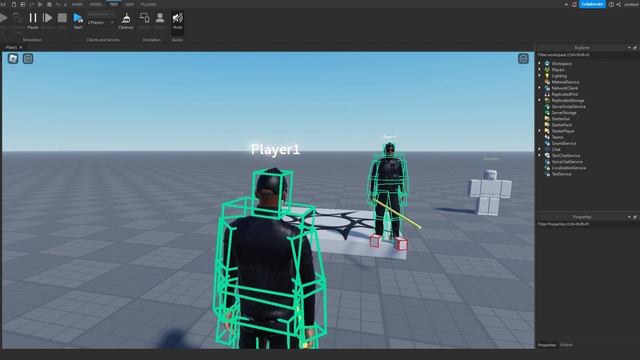Click the Players service icon
The width and height of the screenshot is (640, 360).
(547, 69)
